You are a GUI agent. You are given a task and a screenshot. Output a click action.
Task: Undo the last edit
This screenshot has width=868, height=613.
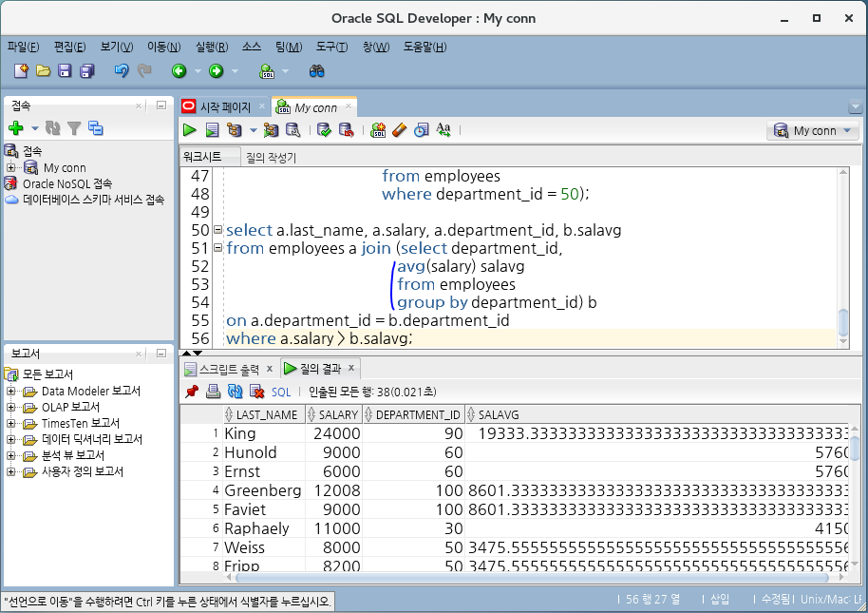122,71
